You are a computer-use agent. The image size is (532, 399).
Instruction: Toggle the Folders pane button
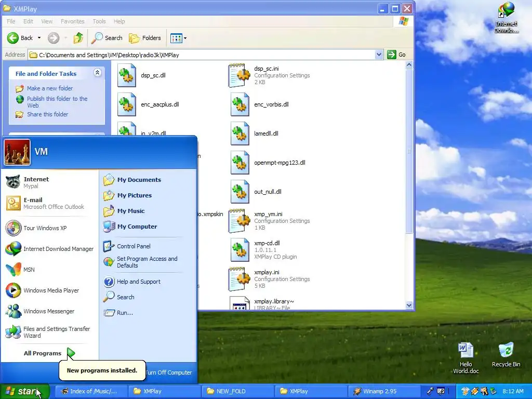tap(145, 38)
